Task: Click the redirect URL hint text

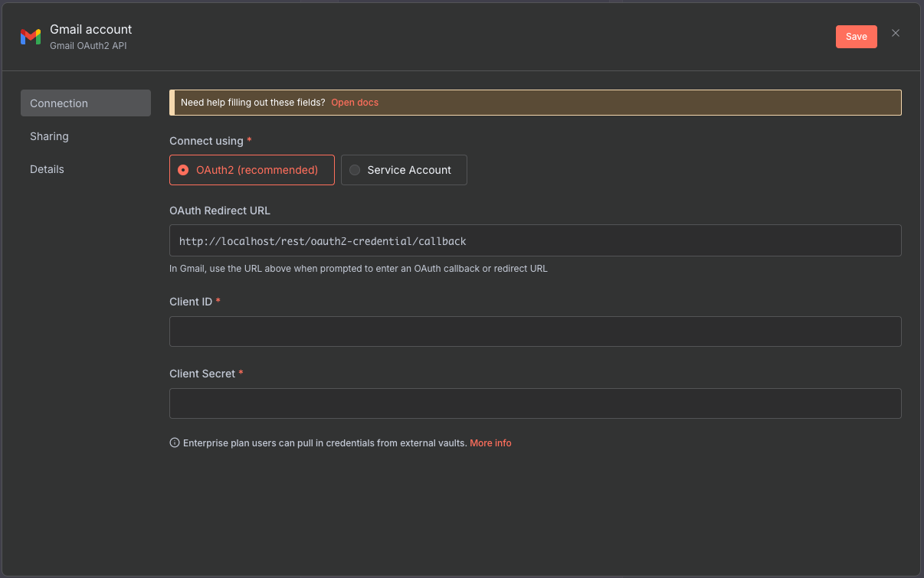Action: point(359,269)
